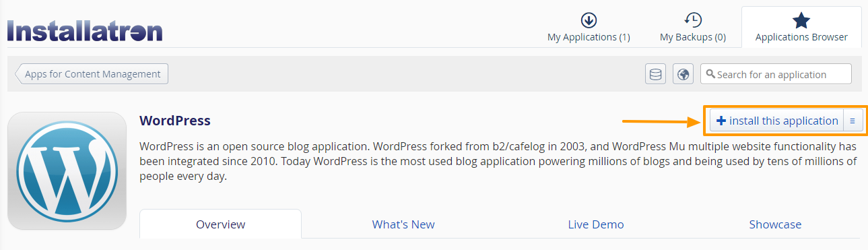Open the menu dropdown next to install this application
This screenshot has width=868, height=250.
tap(853, 121)
